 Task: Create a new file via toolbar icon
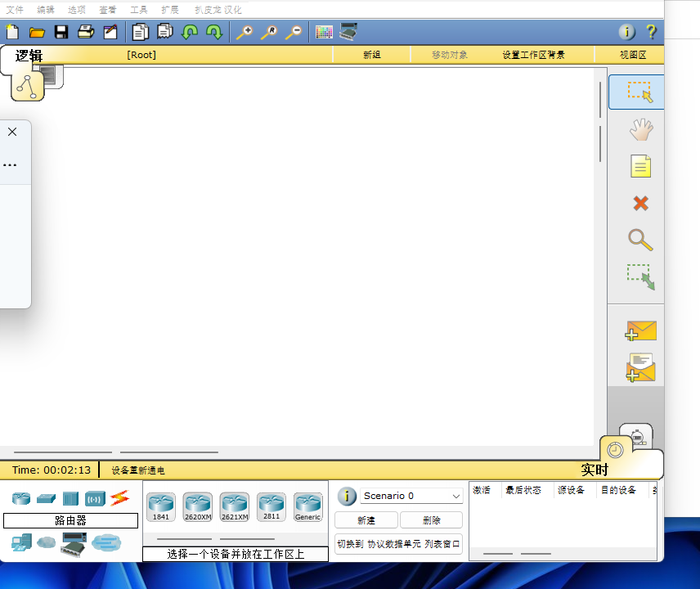(12, 32)
